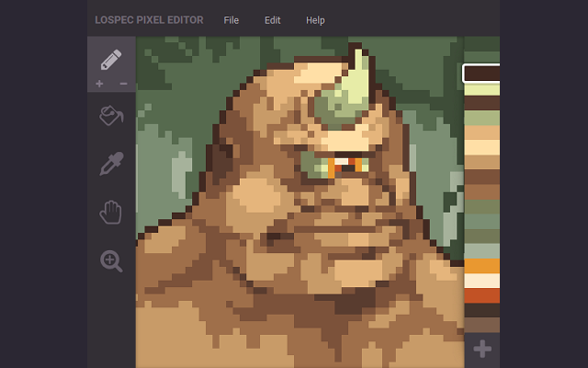Screen dimensions: 588x368
Task: Add a new color to palette
Action: 482,349
